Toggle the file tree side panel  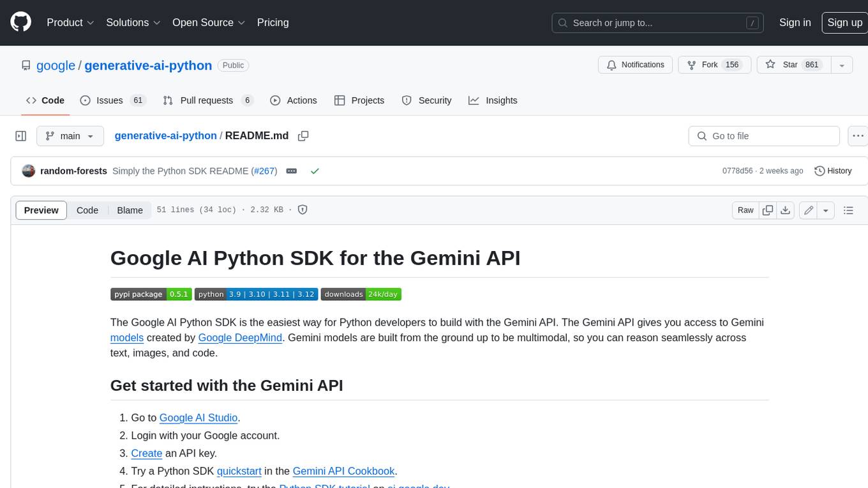click(21, 136)
